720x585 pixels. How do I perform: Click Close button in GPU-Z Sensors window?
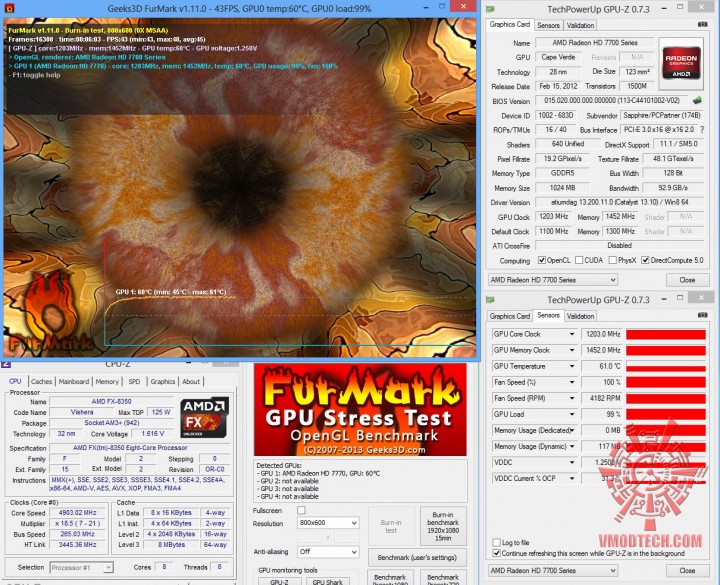point(687,570)
